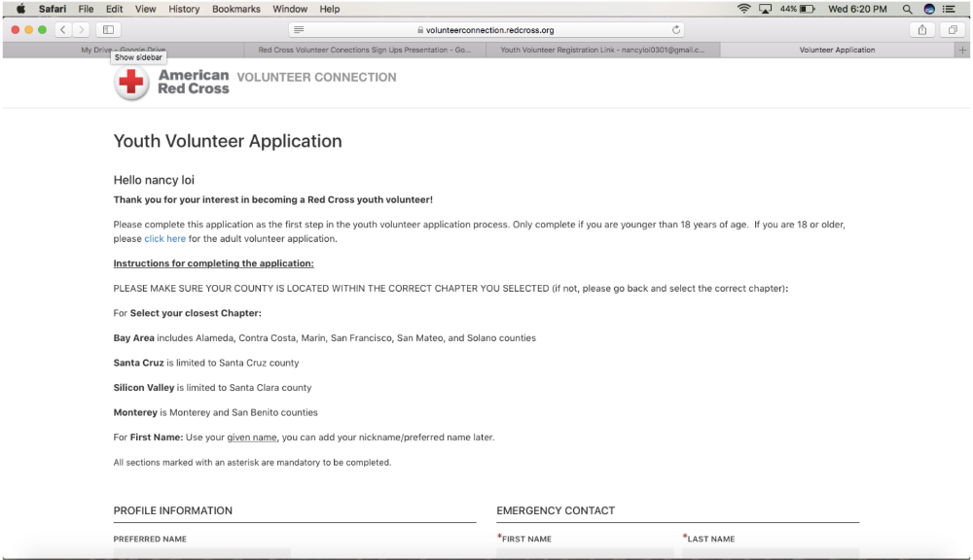Go back using the back arrow
The image size is (973, 560).
(62, 29)
